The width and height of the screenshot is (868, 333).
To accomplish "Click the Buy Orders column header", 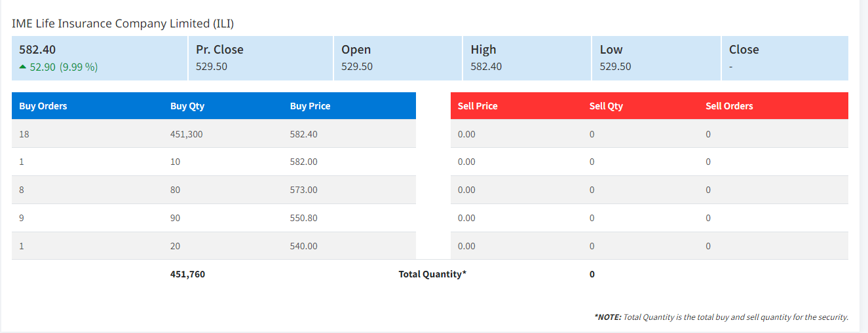I will click(43, 106).
